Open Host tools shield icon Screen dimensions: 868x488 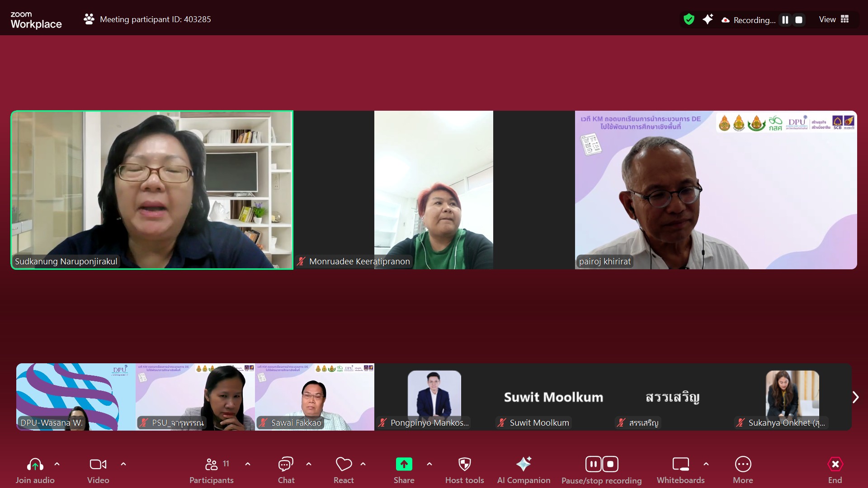[464, 470]
